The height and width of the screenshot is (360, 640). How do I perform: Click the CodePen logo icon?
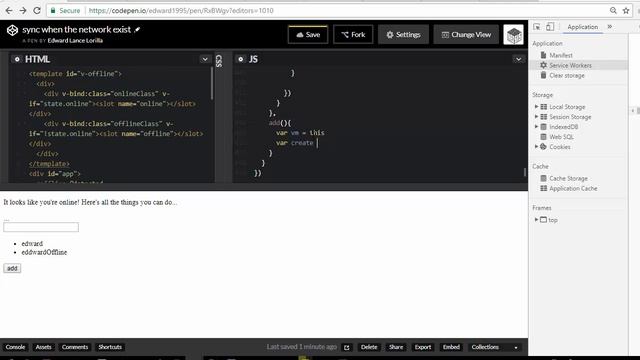coord(12,30)
